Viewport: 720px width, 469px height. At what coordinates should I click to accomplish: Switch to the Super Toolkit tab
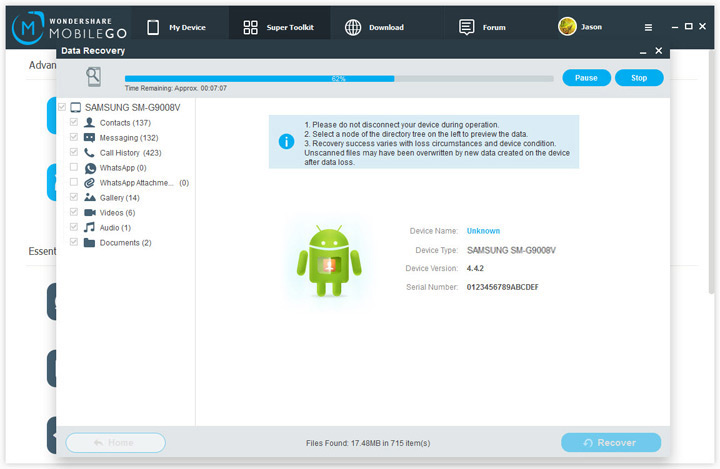pos(279,27)
